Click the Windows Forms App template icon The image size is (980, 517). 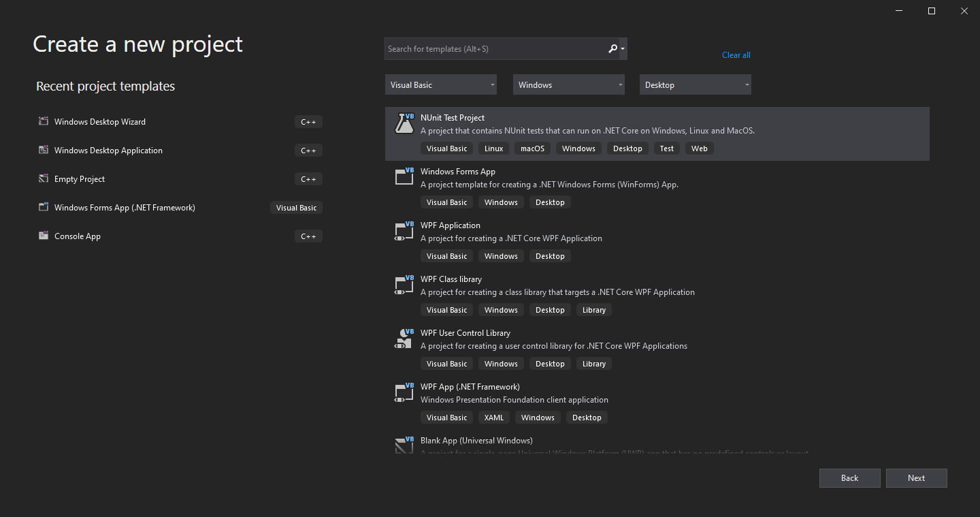pos(404,176)
